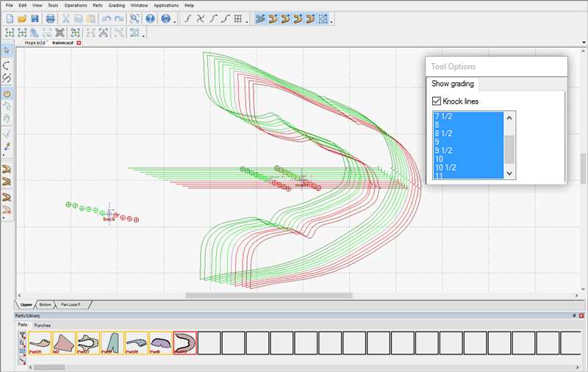Select the split curve tool below the arc tool

point(7,78)
